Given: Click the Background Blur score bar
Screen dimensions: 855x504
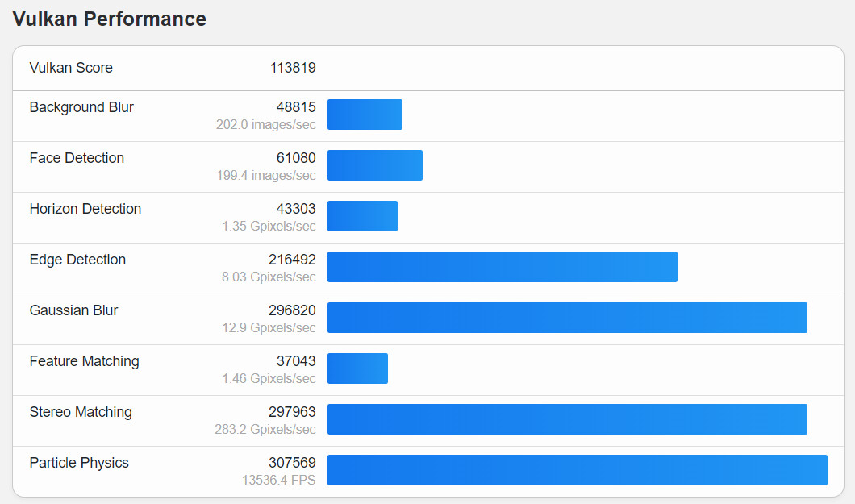Looking at the screenshot, I should coord(365,115).
